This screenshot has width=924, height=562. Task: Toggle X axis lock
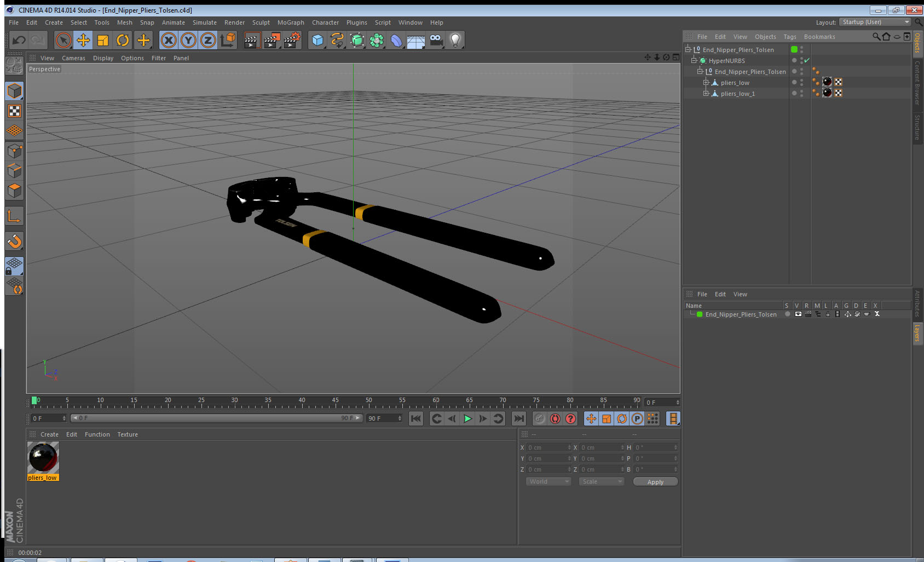point(169,40)
